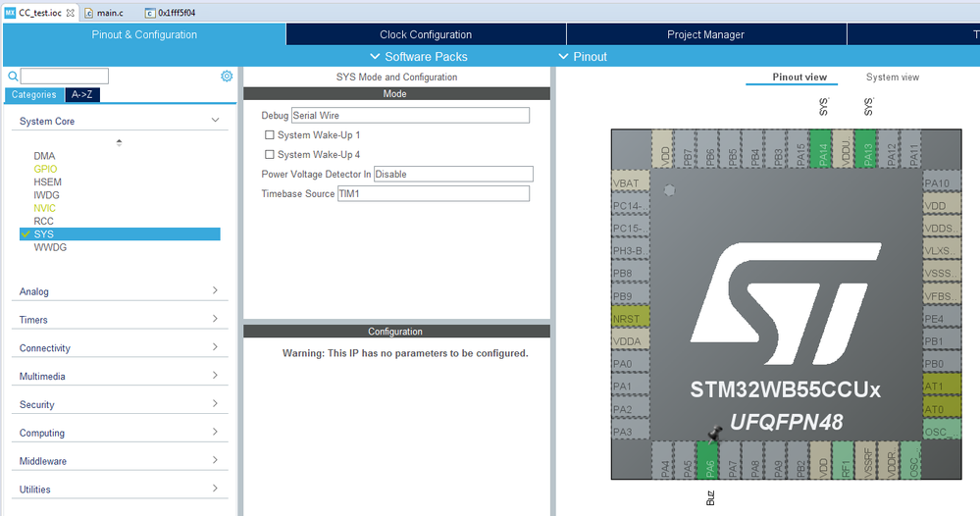Select HSEM in System Core list
Screen dimensions: 980x516
point(47,181)
